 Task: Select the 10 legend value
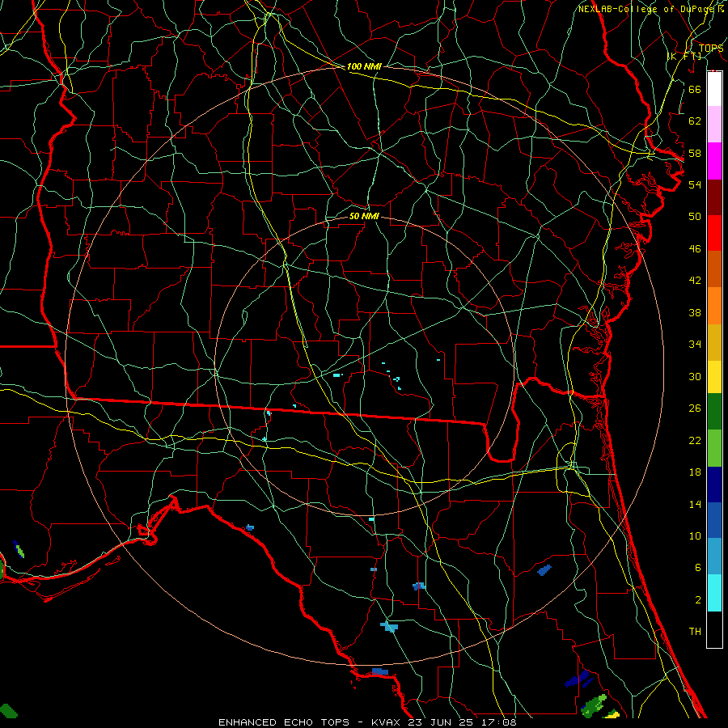point(695,535)
